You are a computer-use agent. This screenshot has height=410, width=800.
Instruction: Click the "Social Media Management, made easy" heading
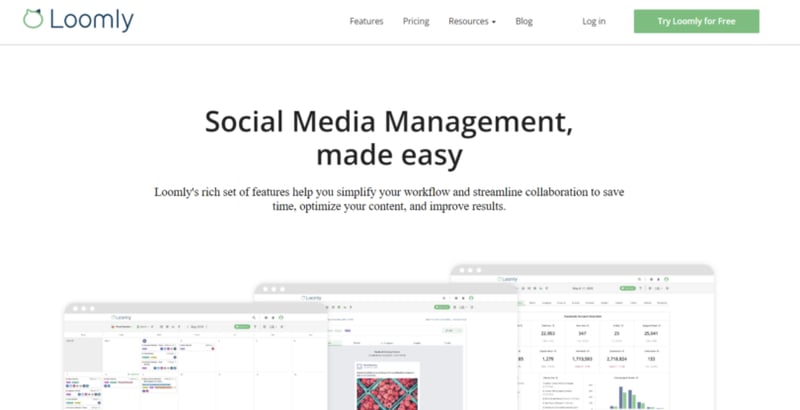tap(389, 138)
